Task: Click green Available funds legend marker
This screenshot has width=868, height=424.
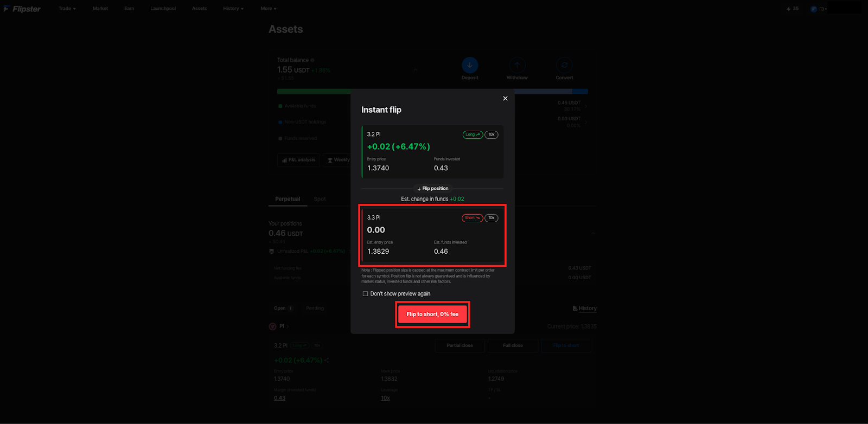Action: tap(280, 106)
